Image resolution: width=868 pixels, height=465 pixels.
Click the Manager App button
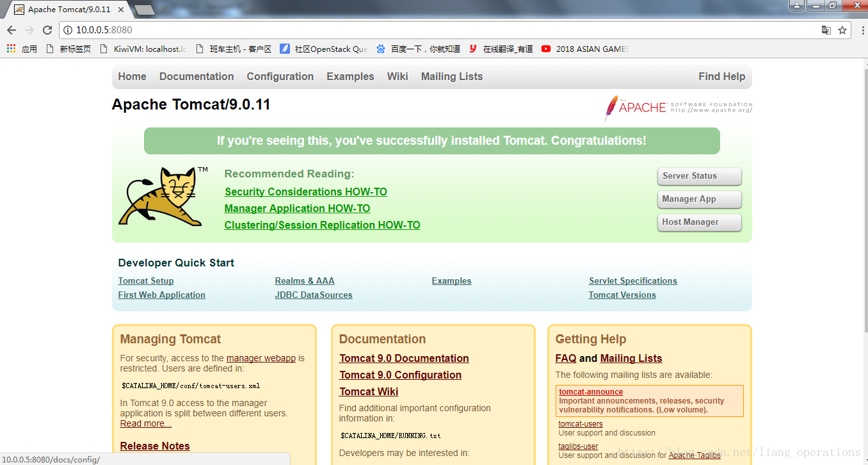tap(699, 199)
